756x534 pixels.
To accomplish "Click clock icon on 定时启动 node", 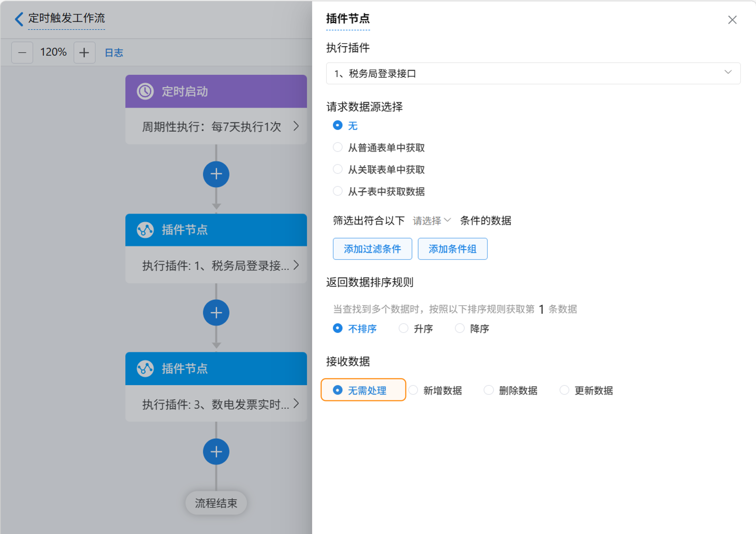I will click(x=145, y=91).
